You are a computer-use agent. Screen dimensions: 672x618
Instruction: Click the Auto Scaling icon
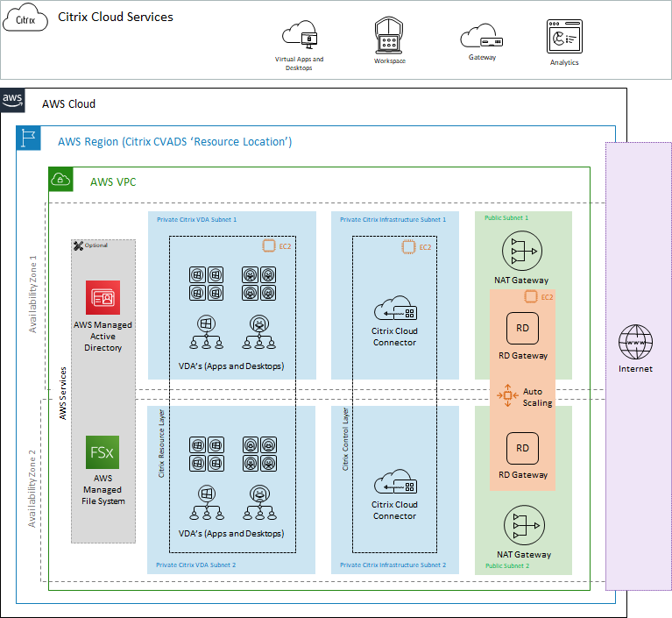507,396
